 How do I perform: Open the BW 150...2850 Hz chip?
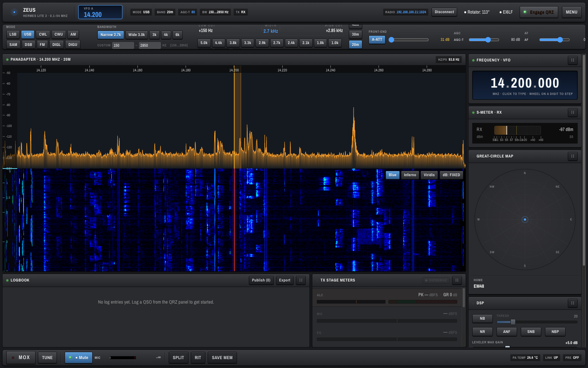pyautogui.click(x=215, y=12)
